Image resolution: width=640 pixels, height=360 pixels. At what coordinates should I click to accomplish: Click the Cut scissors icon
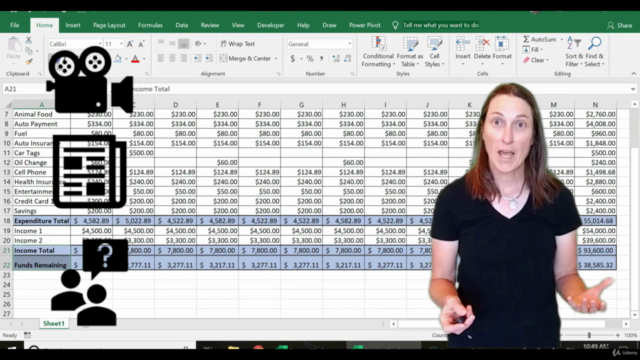(29, 40)
